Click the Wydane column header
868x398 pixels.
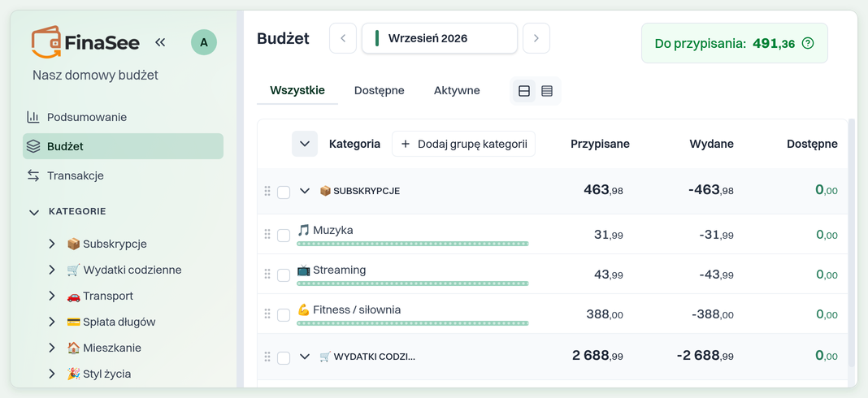pos(711,144)
